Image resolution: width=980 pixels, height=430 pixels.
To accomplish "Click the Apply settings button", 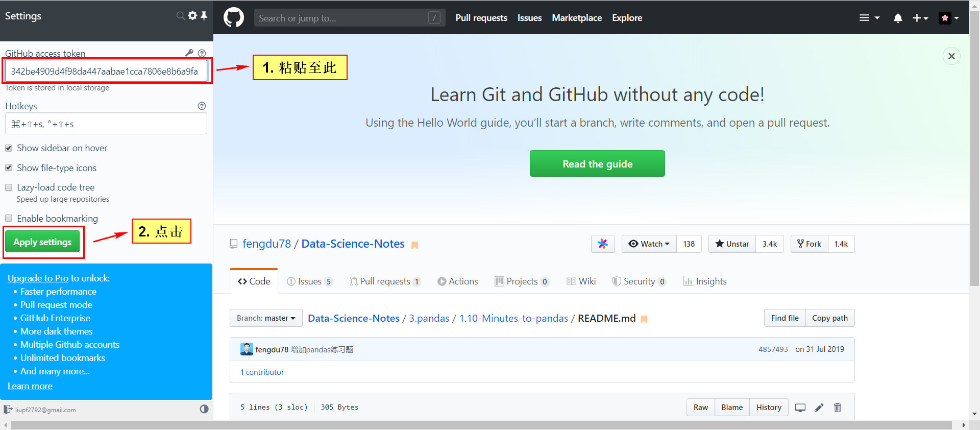I will (42, 242).
